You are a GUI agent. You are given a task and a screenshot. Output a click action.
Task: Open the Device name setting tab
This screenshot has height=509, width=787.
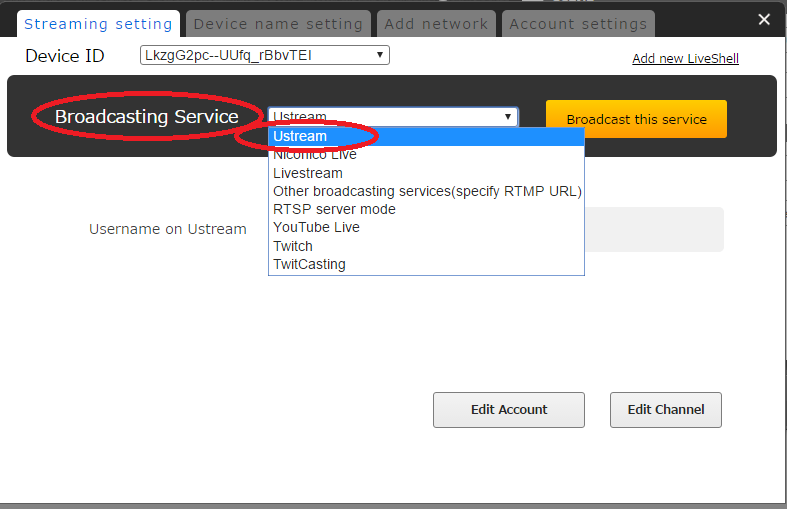pyautogui.click(x=278, y=24)
